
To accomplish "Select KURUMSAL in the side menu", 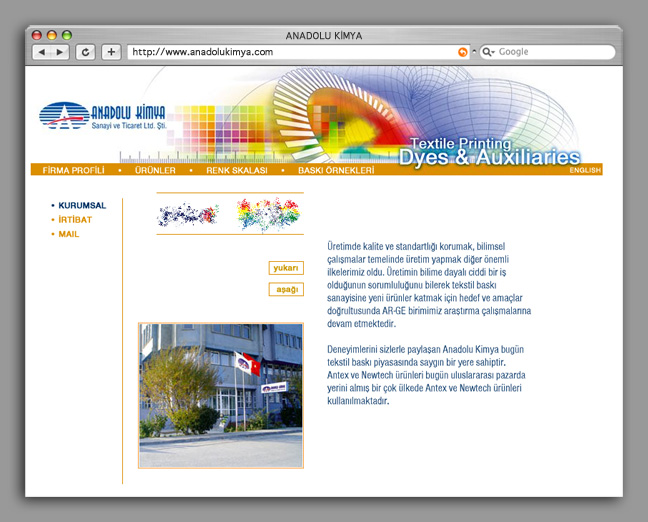I will coord(82,205).
